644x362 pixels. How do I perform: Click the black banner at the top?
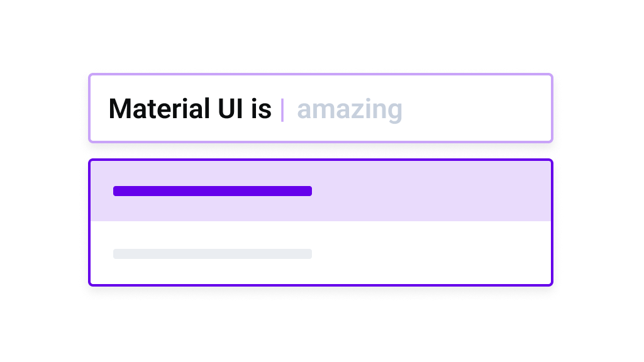coord(322,31)
